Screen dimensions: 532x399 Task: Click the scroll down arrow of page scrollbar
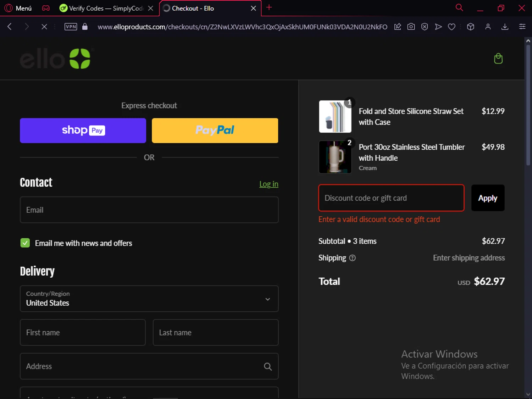pyautogui.click(x=528, y=394)
